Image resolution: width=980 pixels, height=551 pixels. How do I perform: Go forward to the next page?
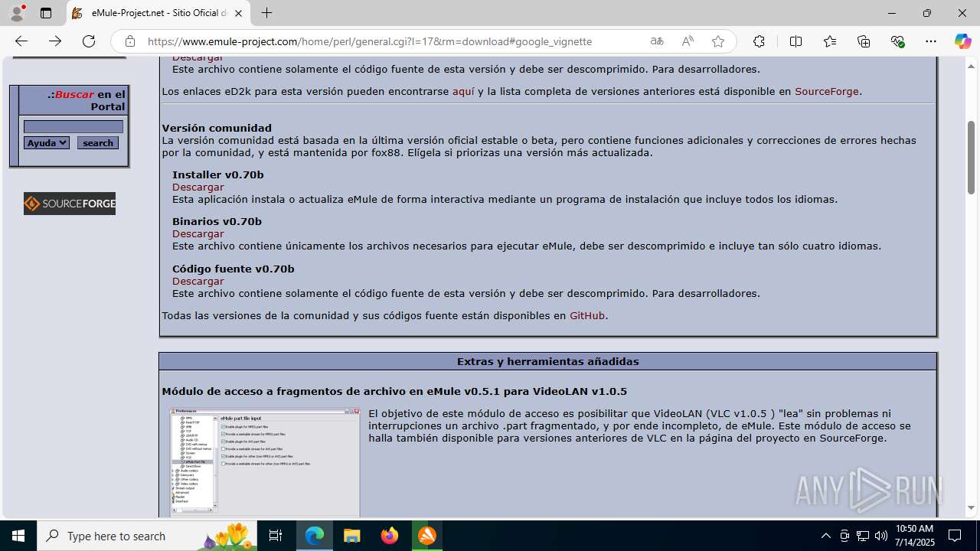coord(55,41)
